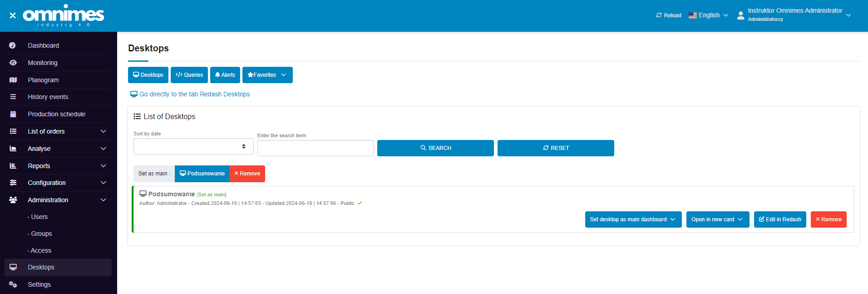Screen dimensions: 868x294
Task: Click red Remove button in Podsumowanie row
Action: [x=829, y=219]
